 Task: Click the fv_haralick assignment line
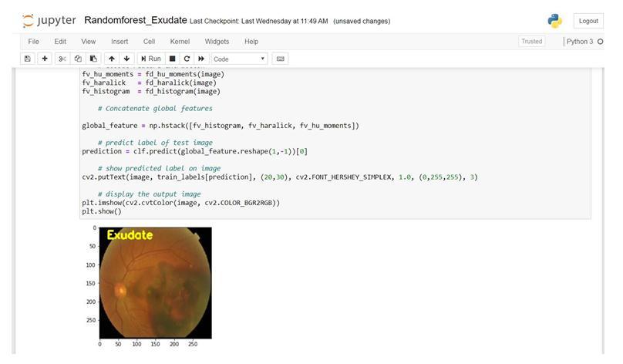click(x=149, y=83)
